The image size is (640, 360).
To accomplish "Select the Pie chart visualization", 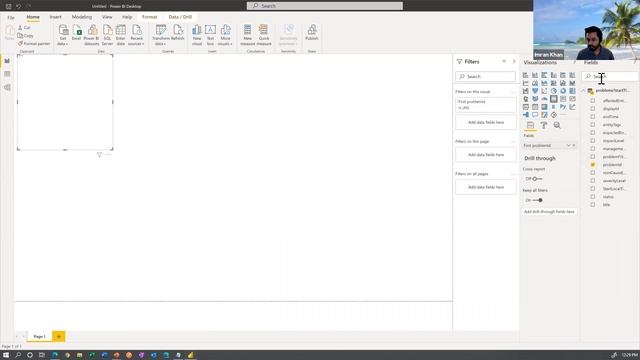I will [x=554, y=91].
